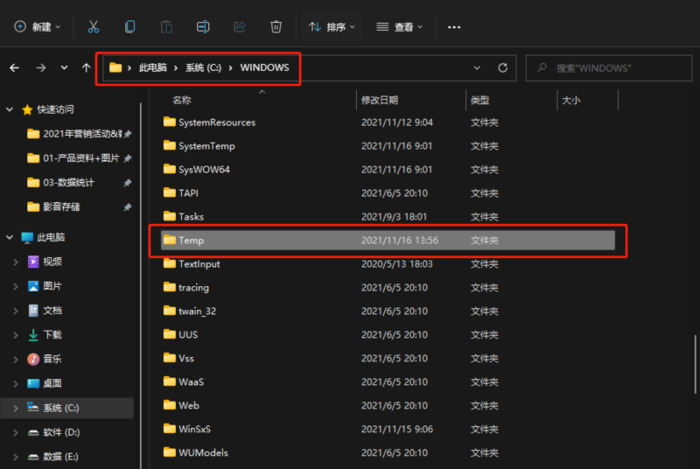Image resolution: width=700 pixels, height=469 pixels.
Task: Click the Delete trash bin icon
Action: (x=276, y=27)
